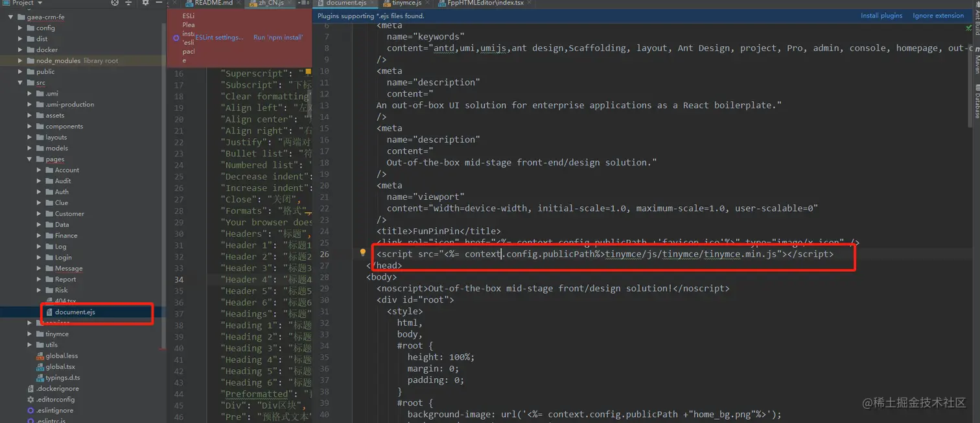The height and width of the screenshot is (423, 980).
Task: Switch to tinymce.js editor tab
Action: [x=408, y=3]
